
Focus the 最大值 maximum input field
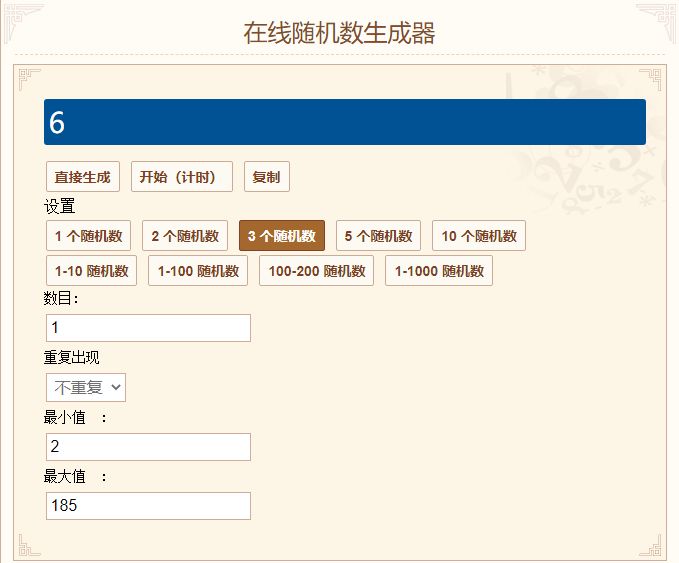coord(149,506)
